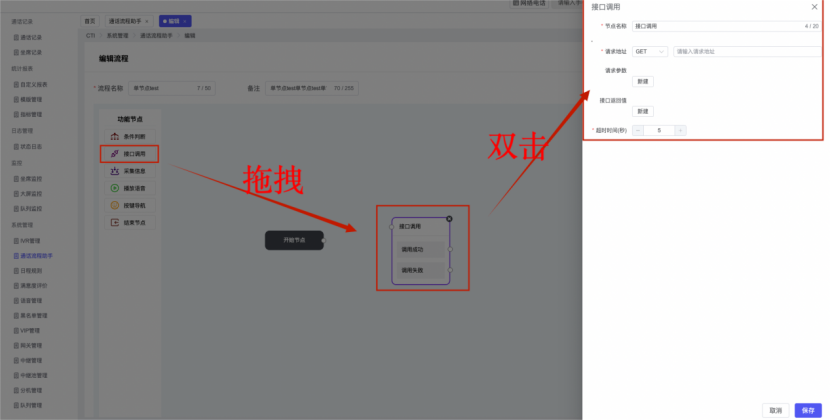Click the 结束节点 node icon
The width and height of the screenshot is (830, 420).
[115, 222]
